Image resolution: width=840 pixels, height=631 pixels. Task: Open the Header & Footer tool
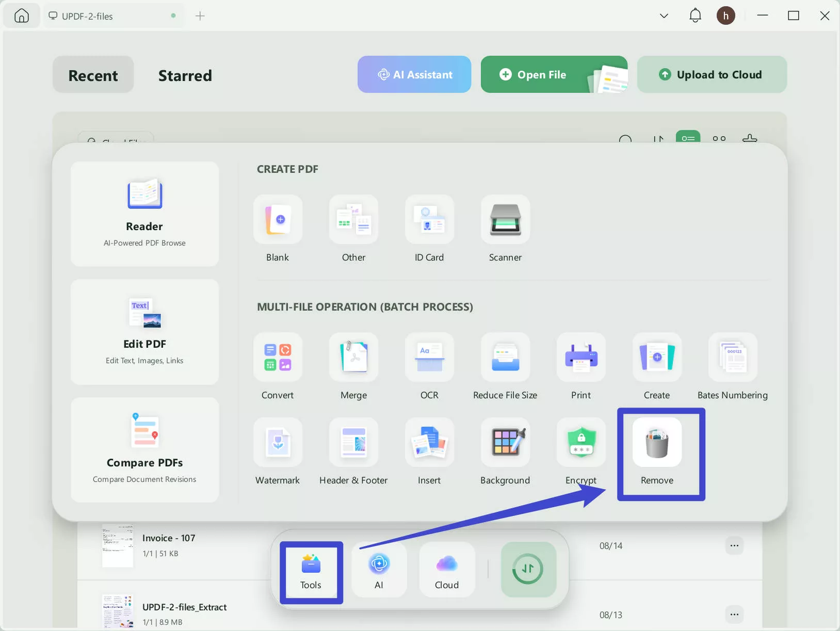(353, 442)
